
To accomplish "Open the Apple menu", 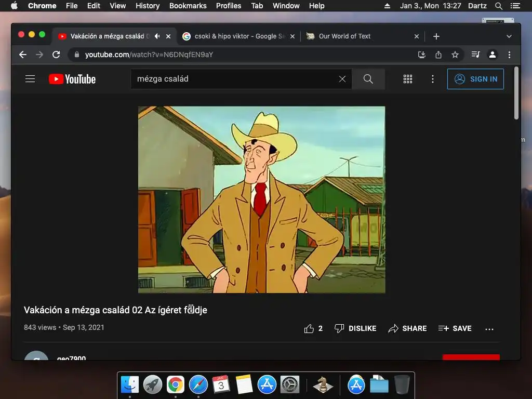I will (14, 5).
